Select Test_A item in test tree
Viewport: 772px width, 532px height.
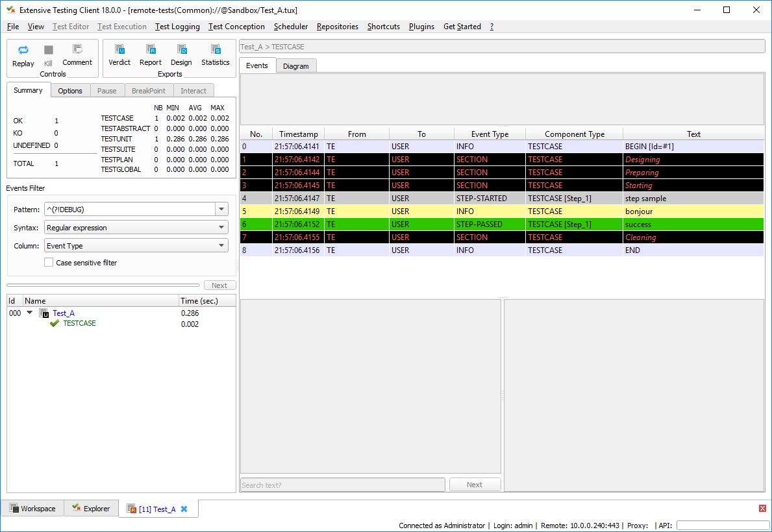[x=64, y=313]
